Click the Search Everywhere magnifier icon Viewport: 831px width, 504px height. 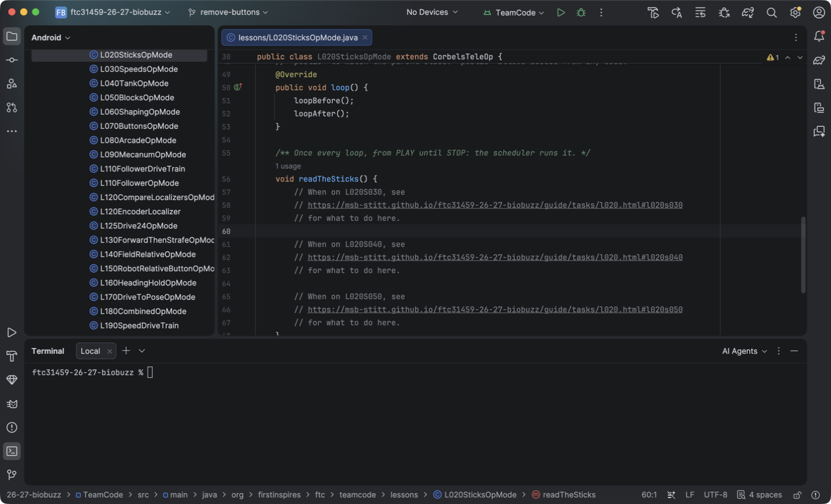[772, 12]
